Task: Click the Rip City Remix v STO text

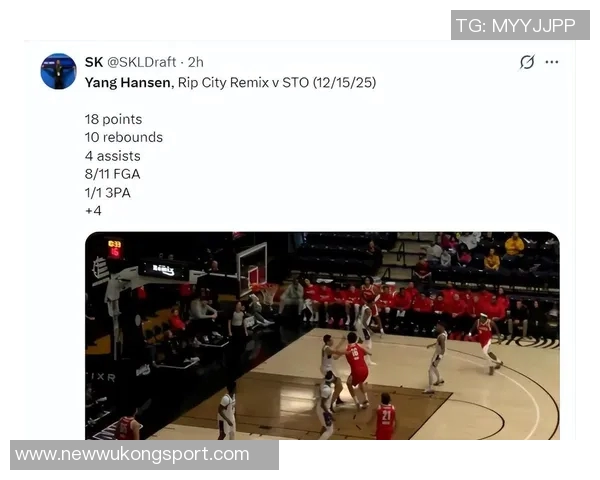Action: (x=243, y=83)
